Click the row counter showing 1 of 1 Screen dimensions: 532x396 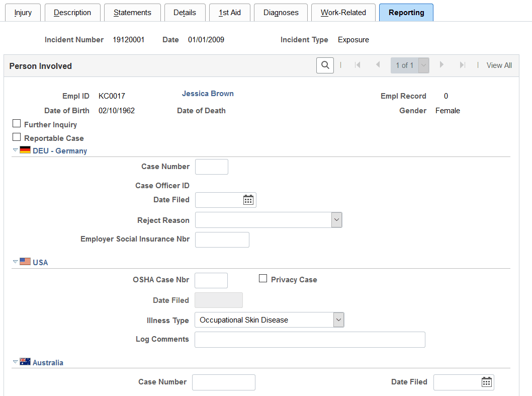click(x=405, y=65)
